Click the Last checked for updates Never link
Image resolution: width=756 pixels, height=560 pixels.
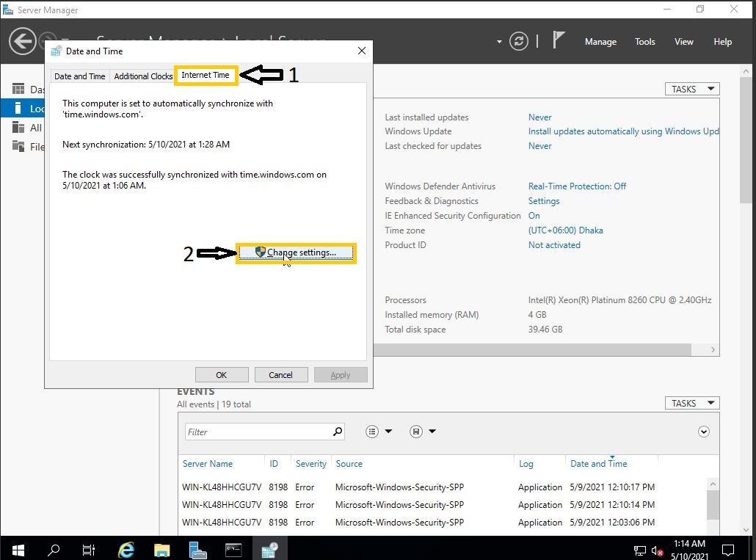(x=539, y=146)
